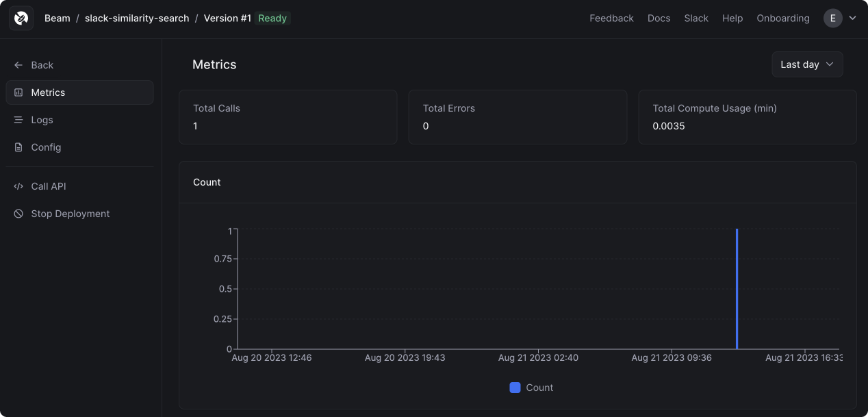Open the Last day time range dropdown
868x417 pixels.
(x=807, y=64)
